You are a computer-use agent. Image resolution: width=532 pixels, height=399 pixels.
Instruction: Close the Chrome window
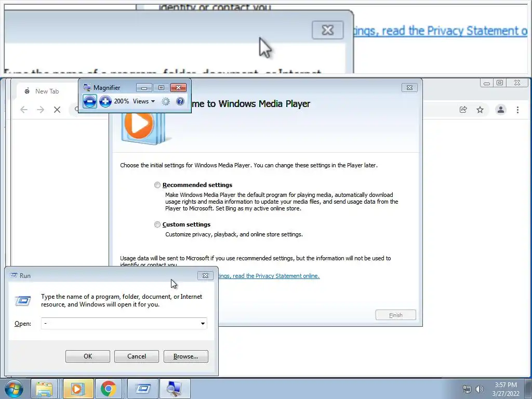[517, 83]
